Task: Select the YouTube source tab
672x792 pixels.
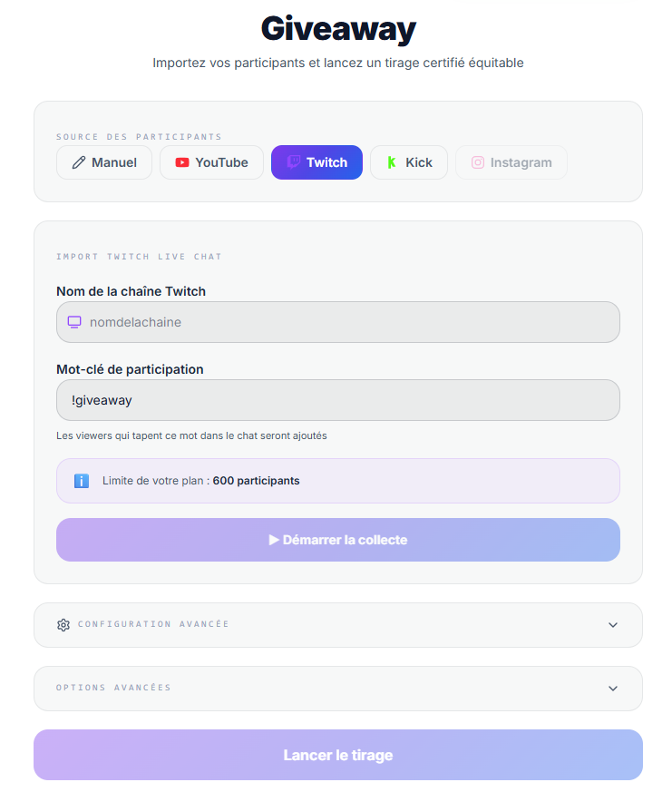Action: (x=212, y=162)
